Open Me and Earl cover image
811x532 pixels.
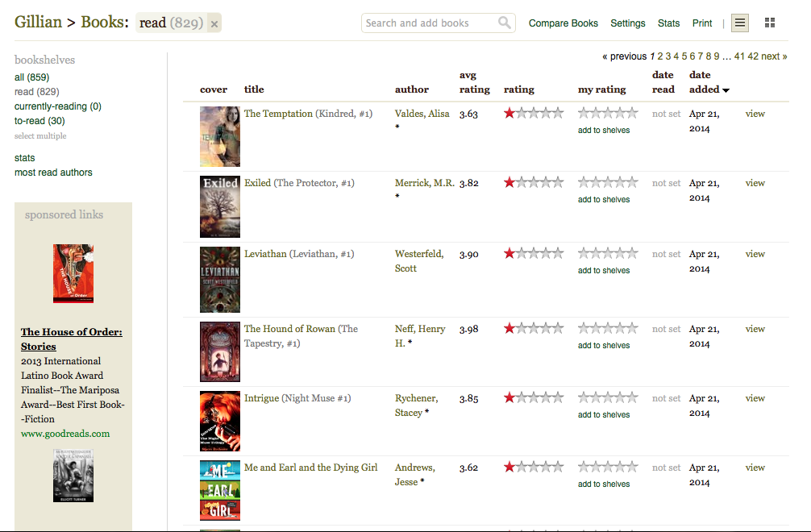[x=220, y=491]
